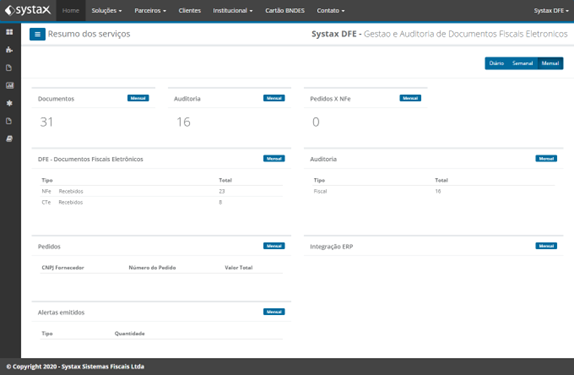
Task: Open the Systax DFE user dropdown
Action: [x=551, y=11]
